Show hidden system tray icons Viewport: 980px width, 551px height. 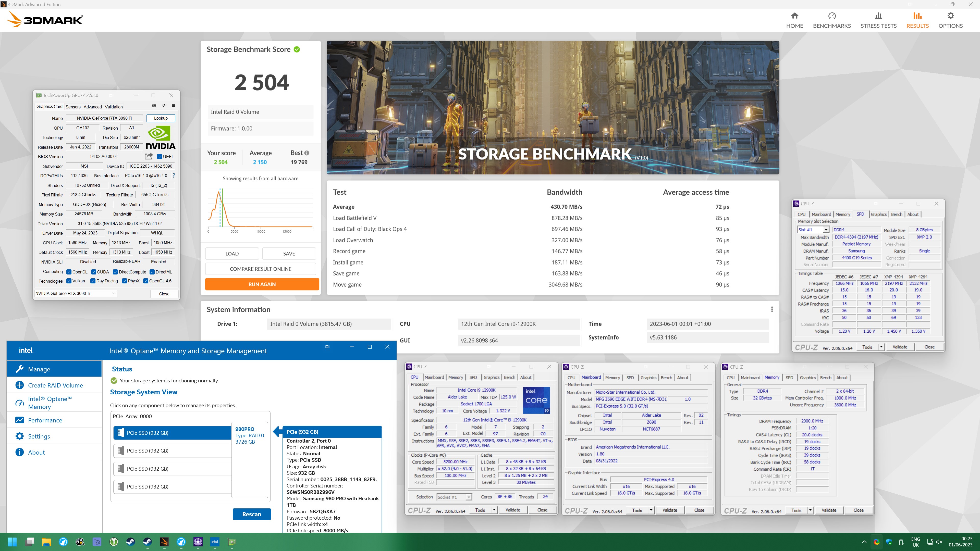[864, 542]
